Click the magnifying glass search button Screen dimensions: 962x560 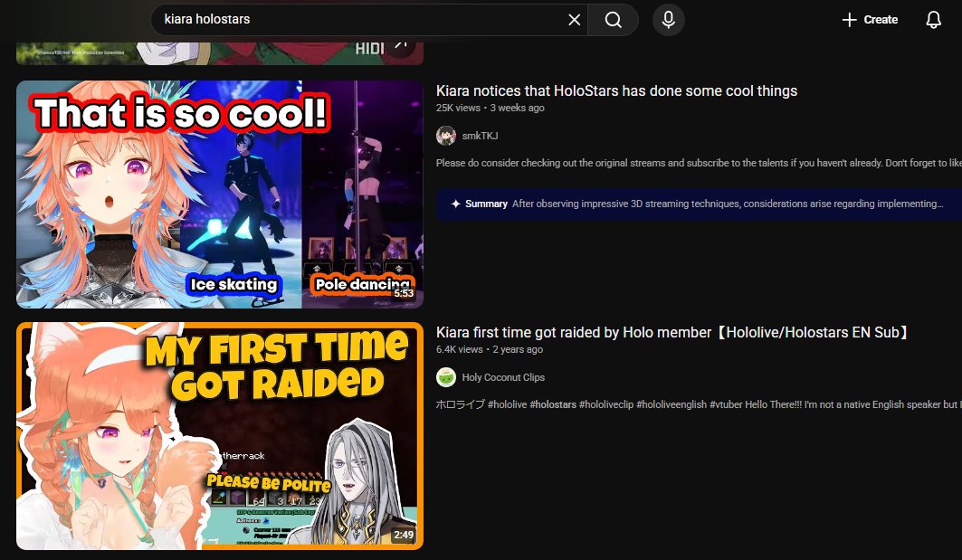coord(614,20)
